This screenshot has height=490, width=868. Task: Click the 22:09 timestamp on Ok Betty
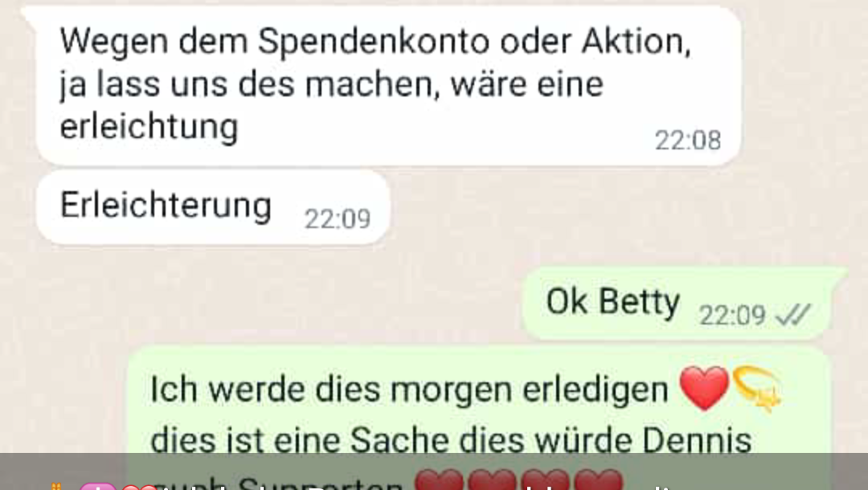732,316
